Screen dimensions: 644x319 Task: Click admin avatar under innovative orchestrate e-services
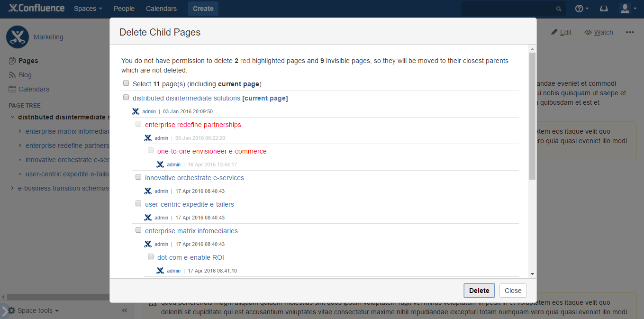point(148,191)
